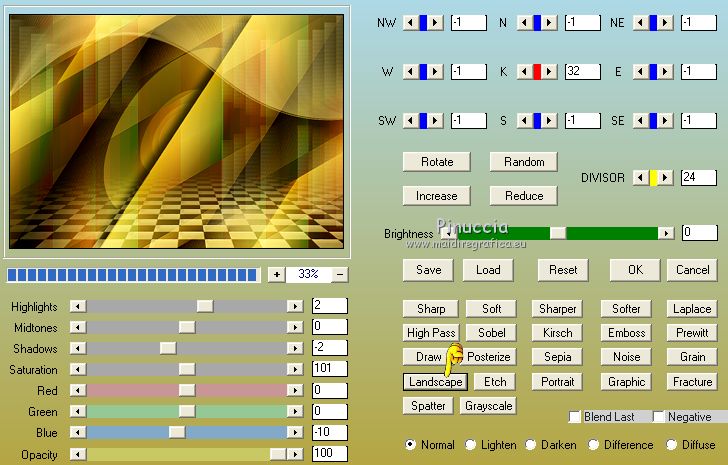728x465 pixels.
Task: Apply the Emboss preset
Action: click(626, 333)
